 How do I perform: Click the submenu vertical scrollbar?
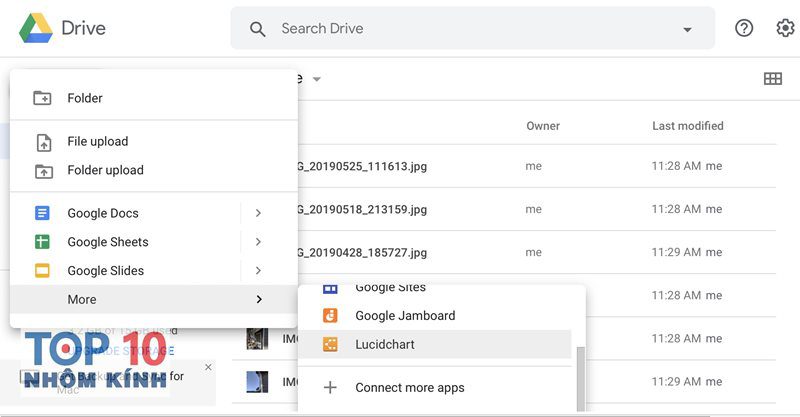(x=580, y=378)
